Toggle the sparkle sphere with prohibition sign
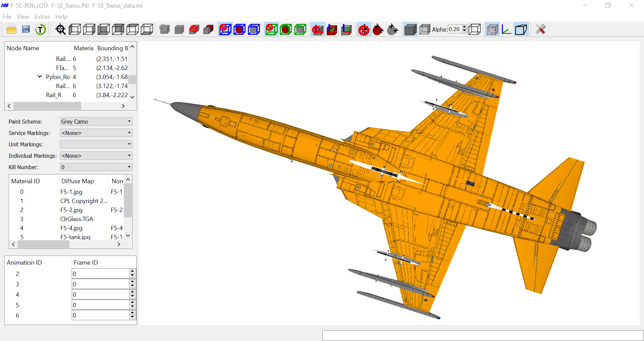Image resolution: width=644 pixels, height=341 pixels. (x=364, y=29)
